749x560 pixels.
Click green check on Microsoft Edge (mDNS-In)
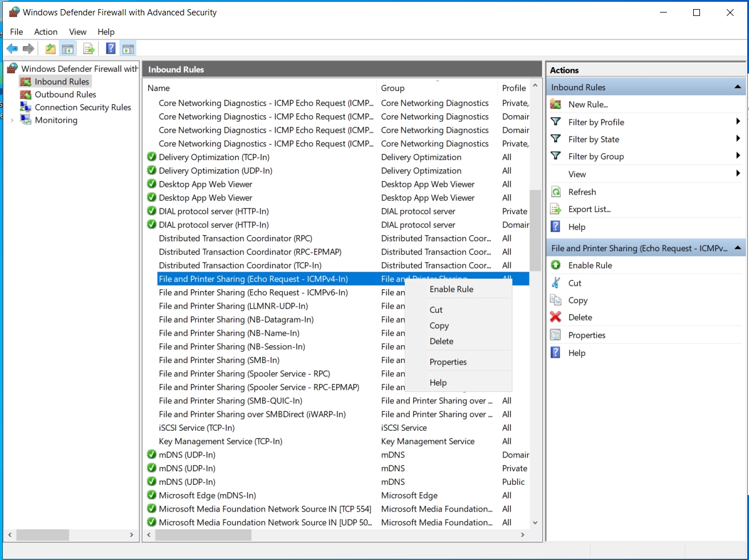(152, 496)
